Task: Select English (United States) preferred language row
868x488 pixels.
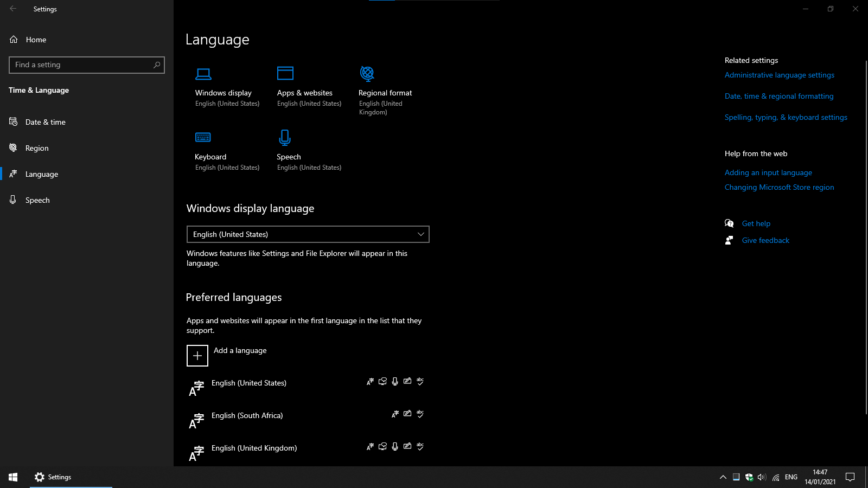Action: [x=308, y=388]
